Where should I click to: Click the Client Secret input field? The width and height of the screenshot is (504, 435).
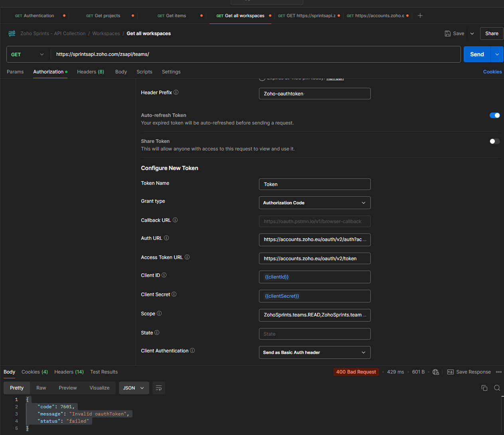pyautogui.click(x=315, y=296)
